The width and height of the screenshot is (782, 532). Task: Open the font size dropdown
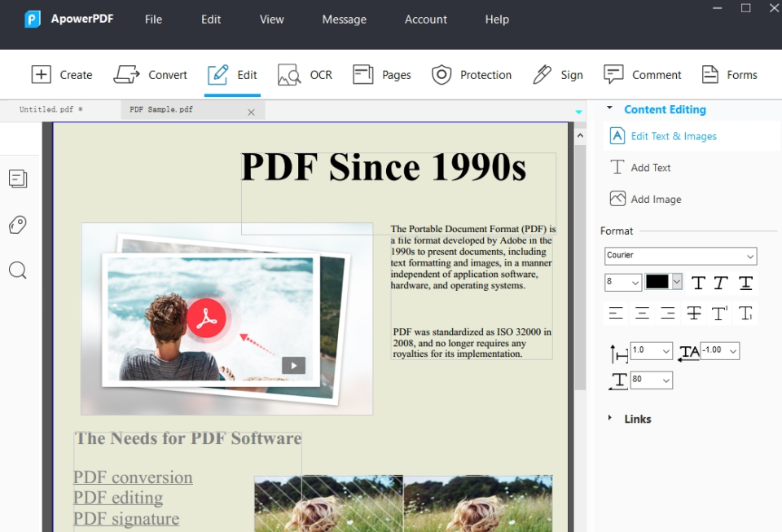pos(622,283)
